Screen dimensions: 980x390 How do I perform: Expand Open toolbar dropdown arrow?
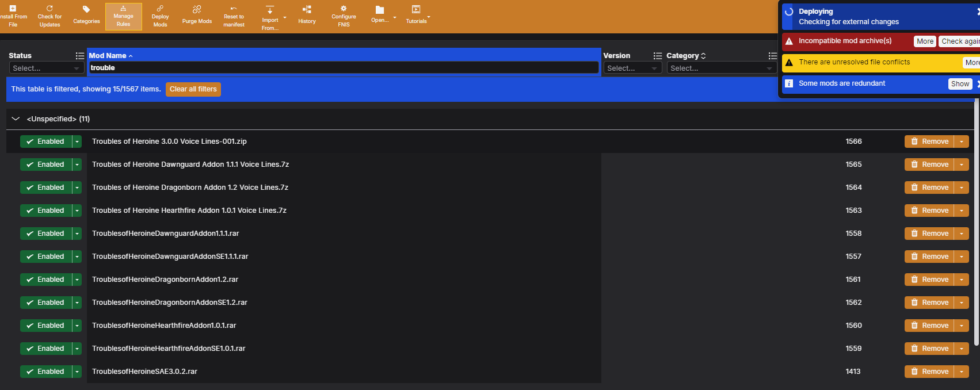(395, 17)
